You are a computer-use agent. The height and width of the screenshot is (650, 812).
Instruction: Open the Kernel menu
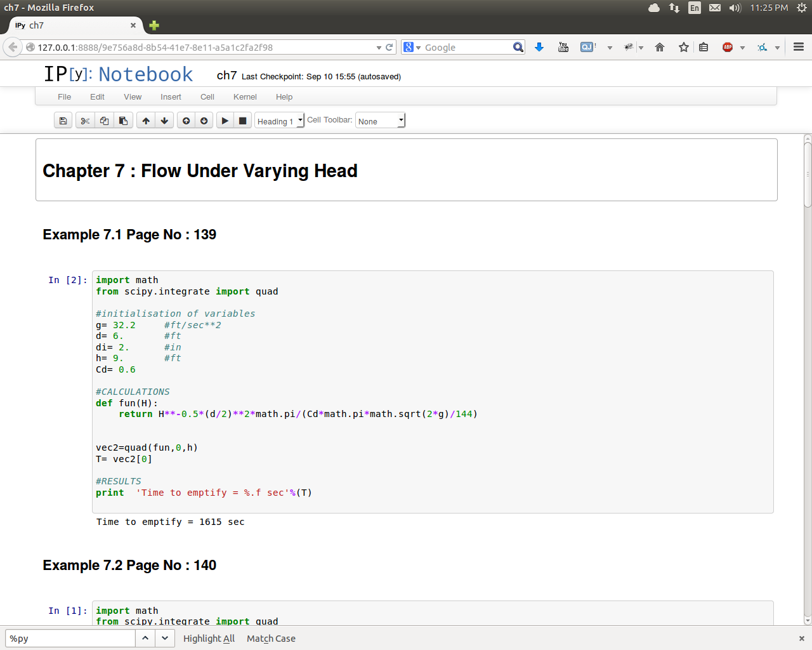coord(245,97)
